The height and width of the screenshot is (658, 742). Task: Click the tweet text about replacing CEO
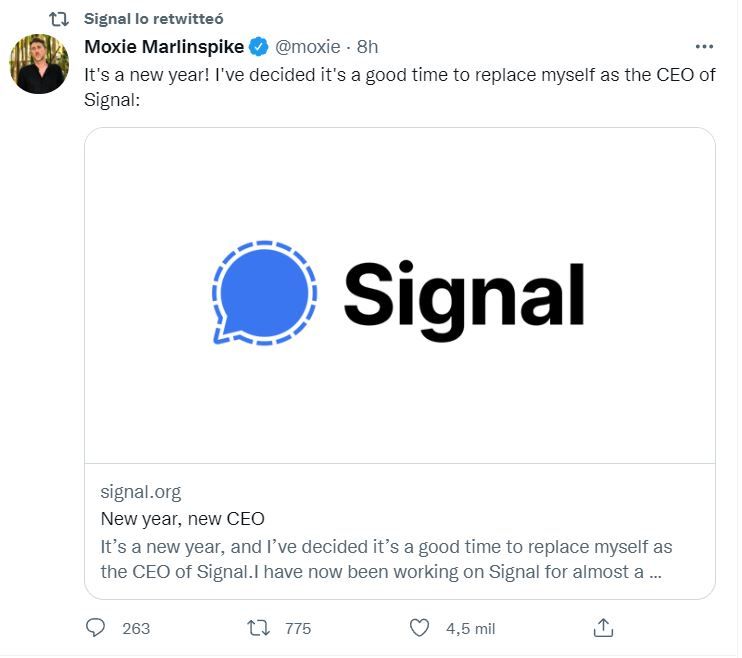click(x=399, y=89)
